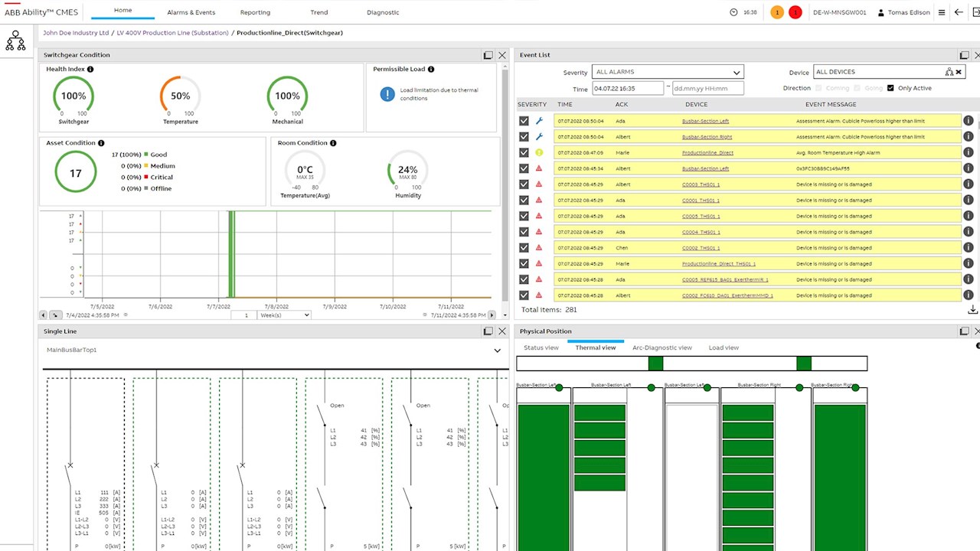980x551 pixels.
Task: Maximize the Switchgear Condition panel
Action: [488, 55]
